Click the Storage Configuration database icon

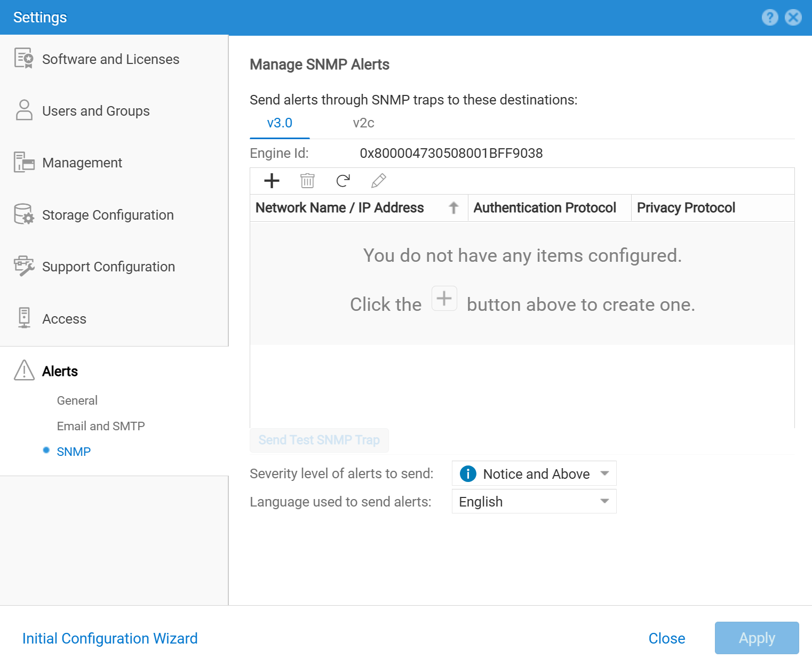coord(24,214)
